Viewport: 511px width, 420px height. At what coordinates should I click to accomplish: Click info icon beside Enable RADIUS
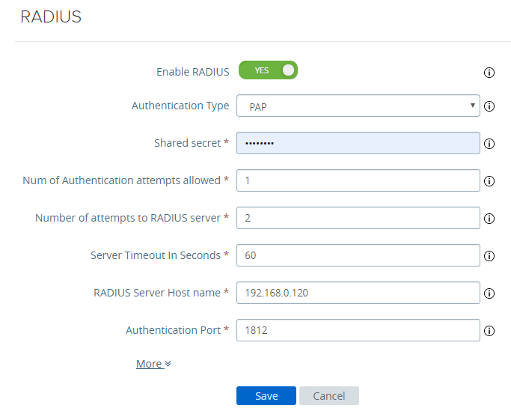click(489, 73)
